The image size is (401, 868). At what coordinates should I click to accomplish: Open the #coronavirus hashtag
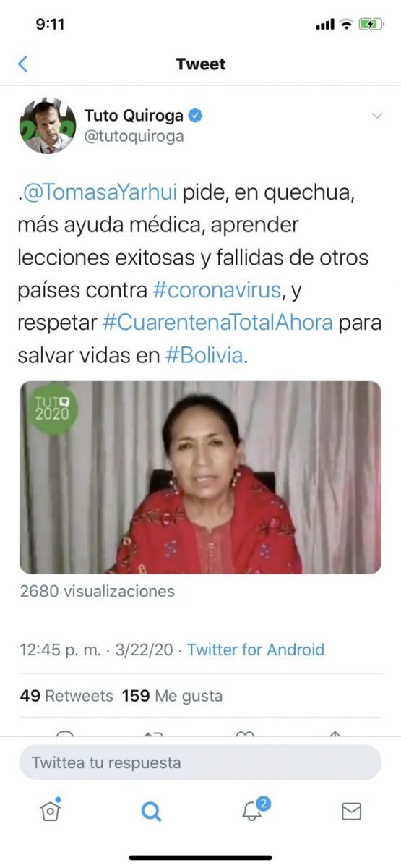pyautogui.click(x=217, y=290)
